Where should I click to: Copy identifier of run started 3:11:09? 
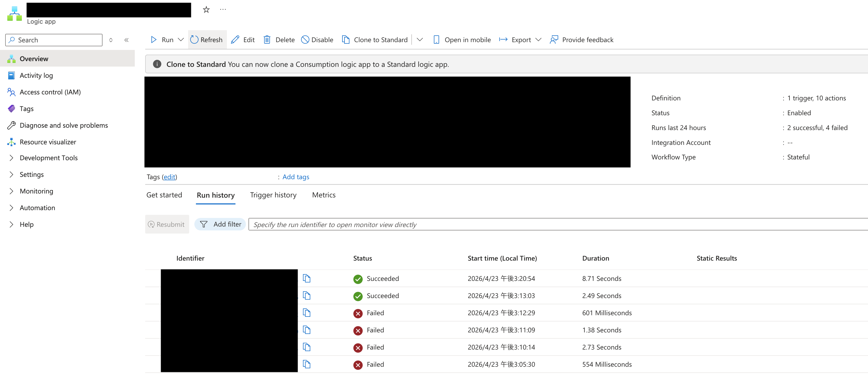coord(307,330)
